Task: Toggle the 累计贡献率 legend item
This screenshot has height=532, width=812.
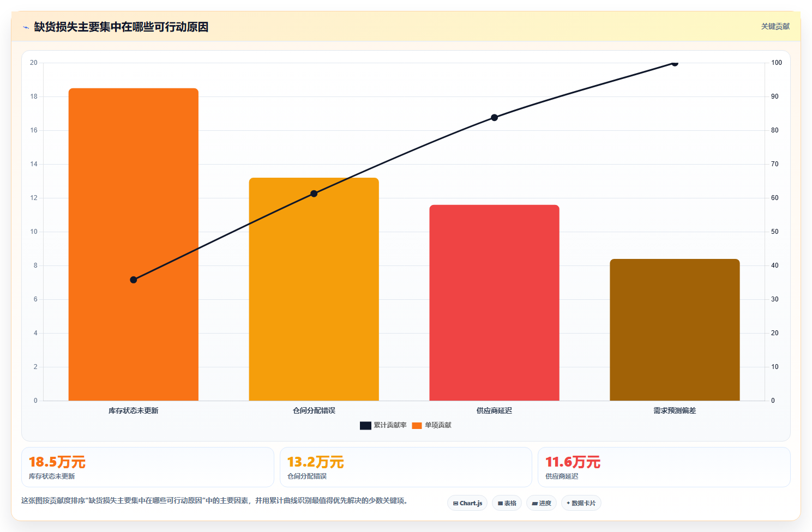Action: click(383, 425)
